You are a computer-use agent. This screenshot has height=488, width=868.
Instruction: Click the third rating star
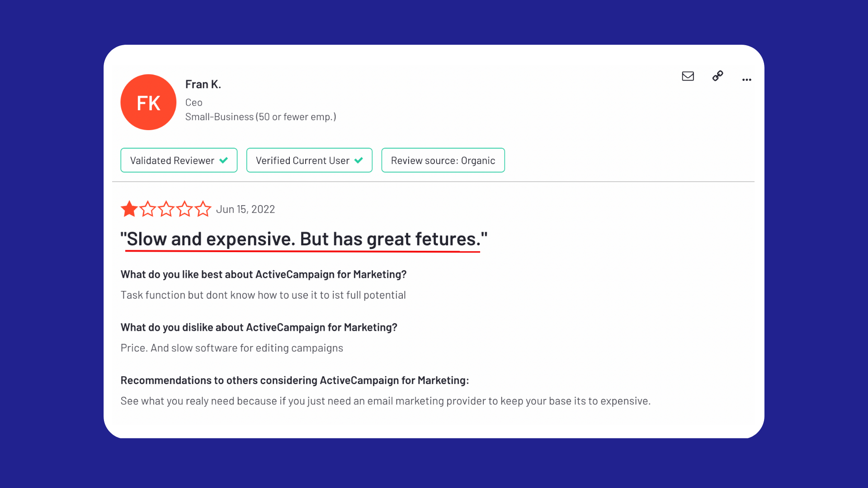[x=166, y=209]
